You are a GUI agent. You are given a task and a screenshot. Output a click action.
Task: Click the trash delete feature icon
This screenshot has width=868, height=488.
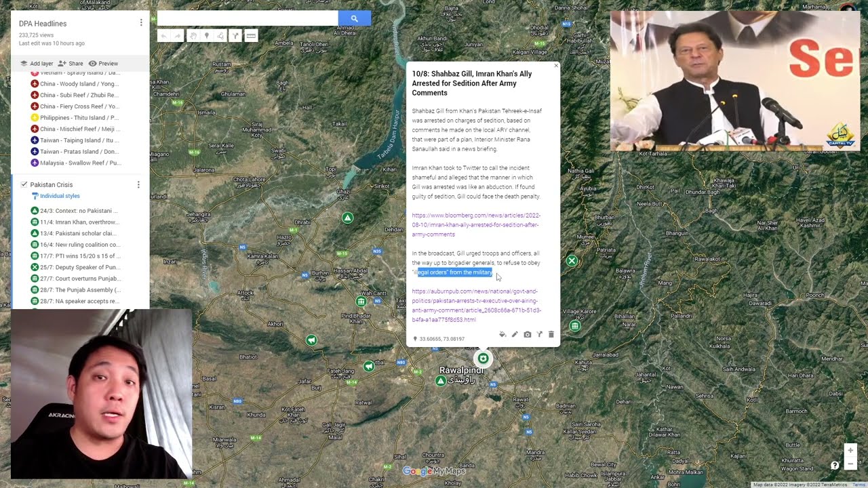coord(551,335)
